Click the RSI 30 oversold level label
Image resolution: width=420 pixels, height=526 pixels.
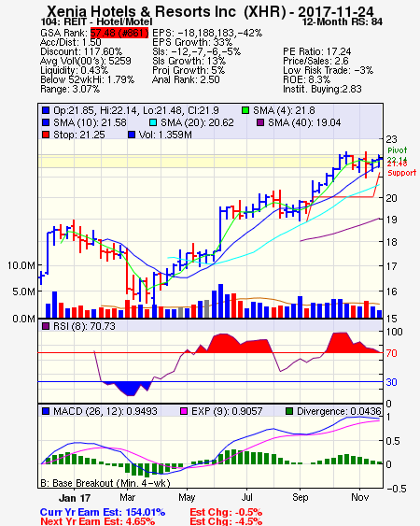(391, 382)
